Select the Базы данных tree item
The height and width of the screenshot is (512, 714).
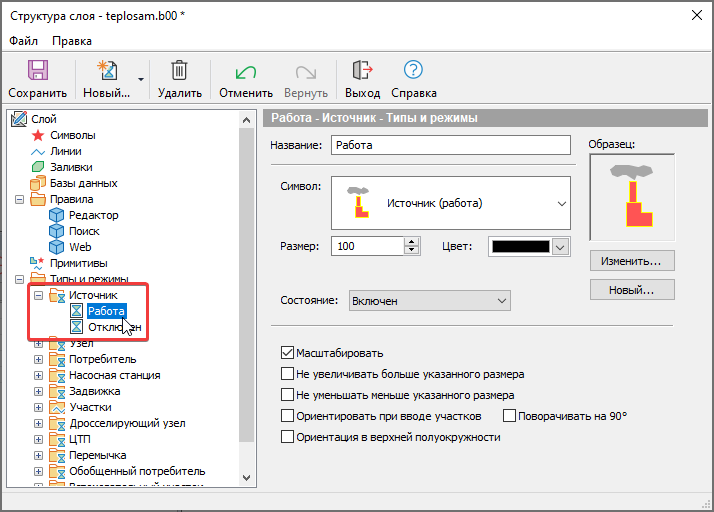(x=83, y=183)
